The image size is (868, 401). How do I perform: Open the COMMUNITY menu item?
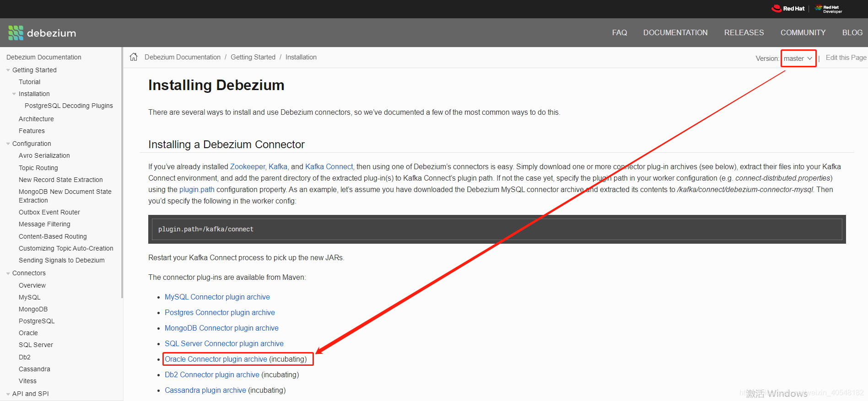click(803, 33)
